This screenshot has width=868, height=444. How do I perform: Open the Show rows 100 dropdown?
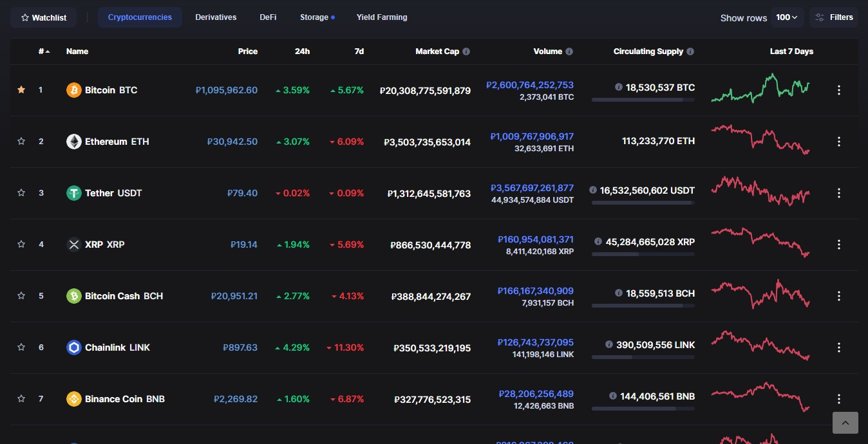[x=787, y=17]
